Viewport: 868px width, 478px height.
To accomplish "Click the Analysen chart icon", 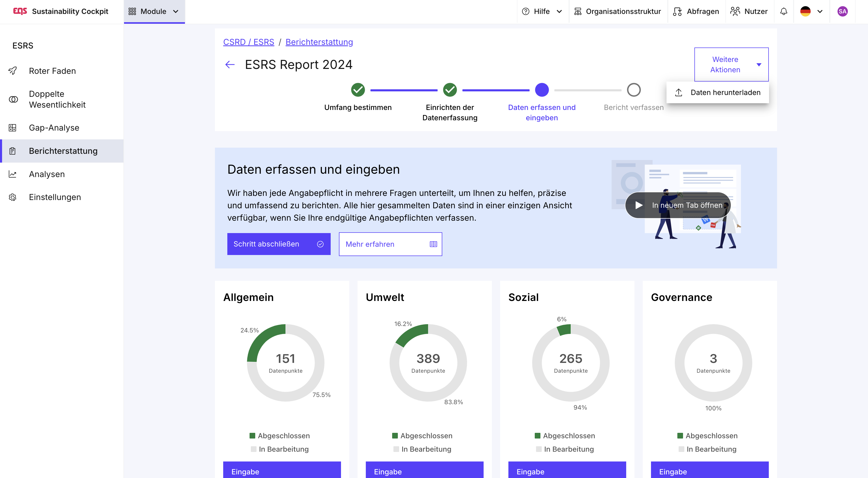I will coord(12,174).
